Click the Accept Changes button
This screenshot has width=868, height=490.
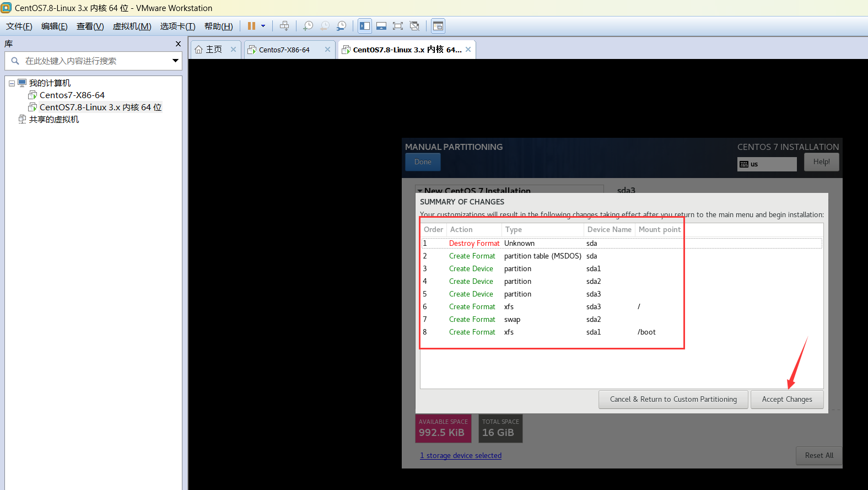click(x=787, y=400)
